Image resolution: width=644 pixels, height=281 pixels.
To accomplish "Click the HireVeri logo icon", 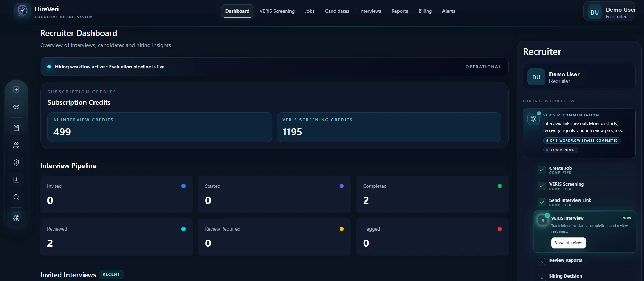I will tap(23, 11).
